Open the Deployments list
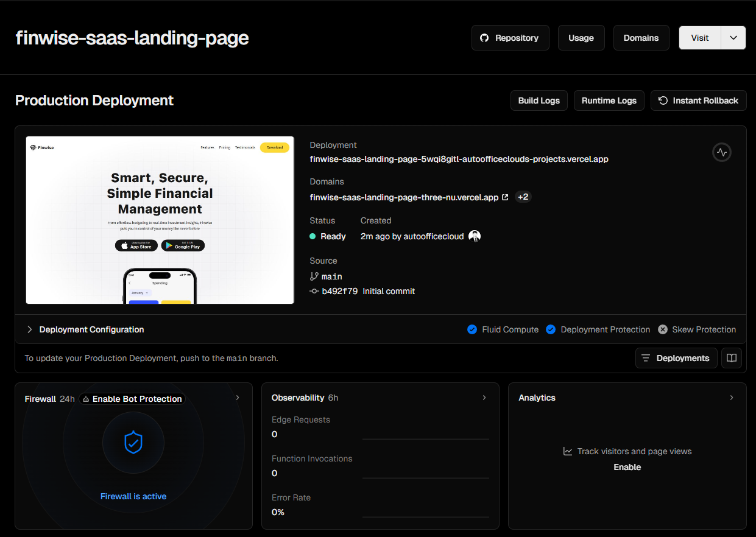The width and height of the screenshot is (756, 537). coord(676,358)
